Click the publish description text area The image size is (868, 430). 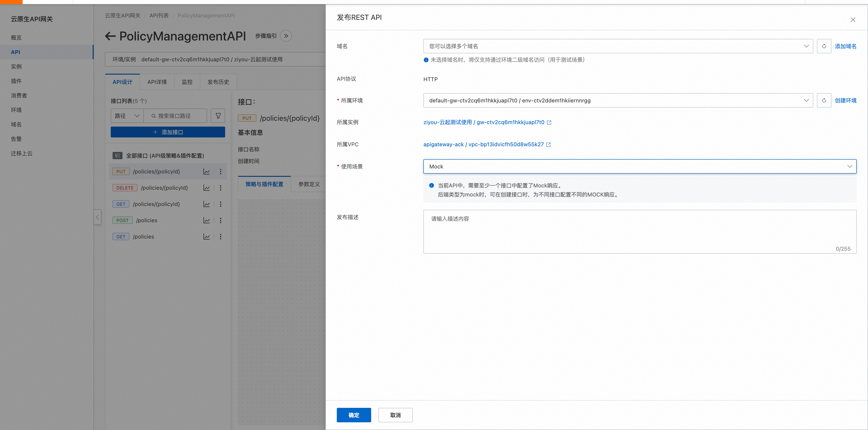click(x=639, y=232)
